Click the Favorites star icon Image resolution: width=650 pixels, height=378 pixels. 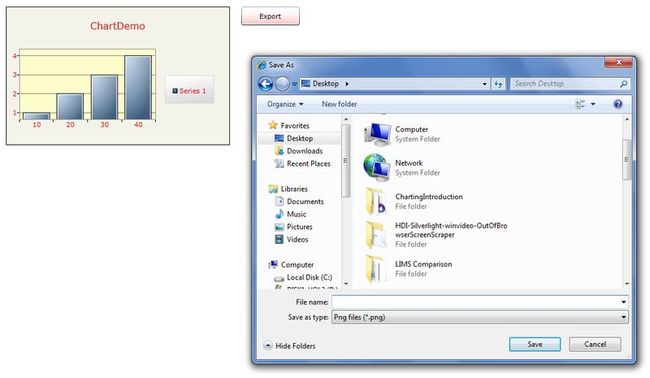tap(273, 125)
